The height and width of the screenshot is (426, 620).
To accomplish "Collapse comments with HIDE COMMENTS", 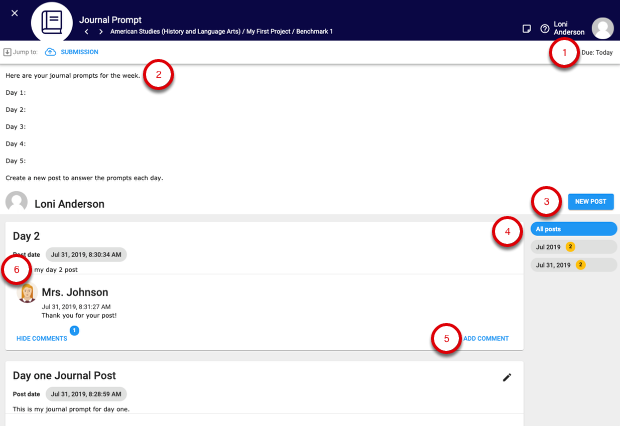I will (42, 339).
